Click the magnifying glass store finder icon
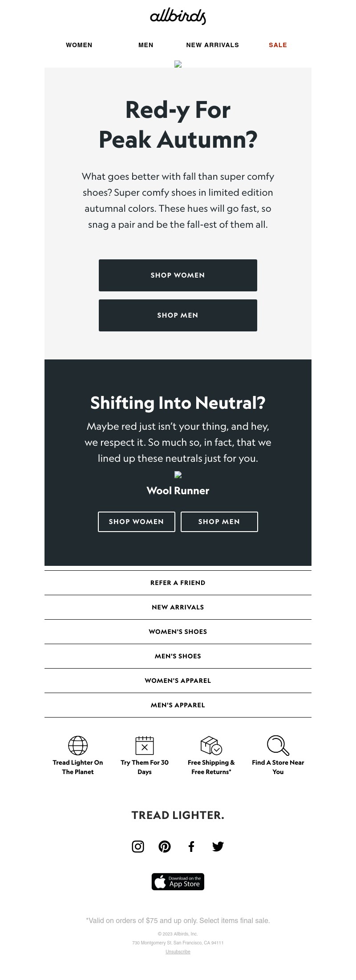This screenshot has width=356, height=980. (x=278, y=745)
